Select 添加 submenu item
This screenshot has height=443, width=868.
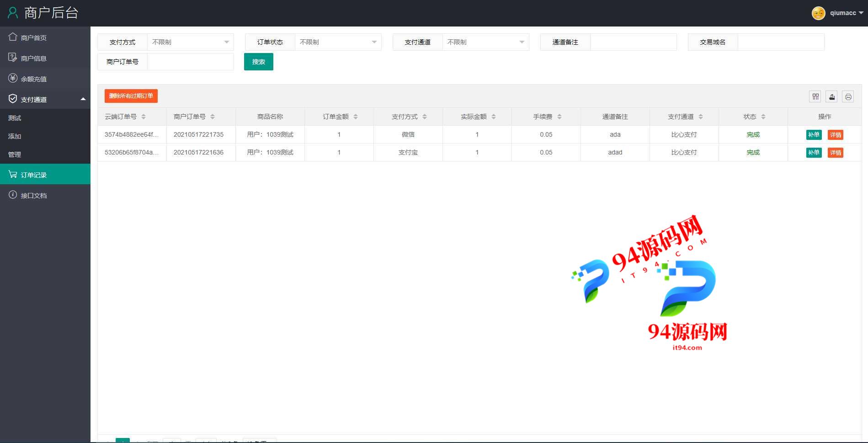45,136
